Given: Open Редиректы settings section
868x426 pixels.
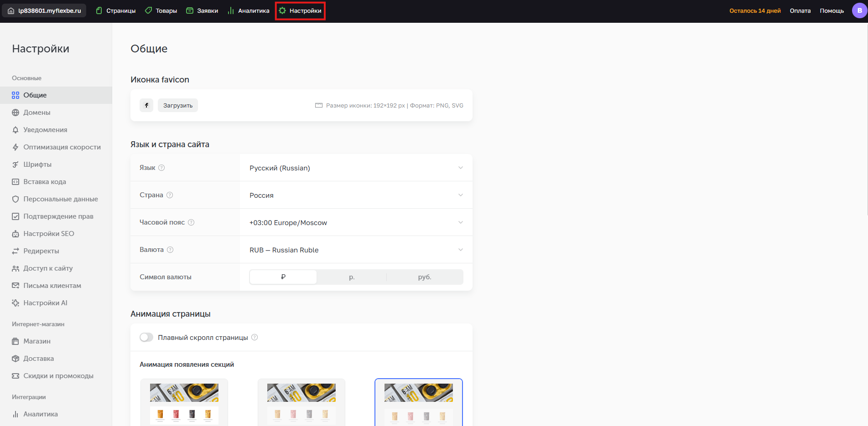Looking at the screenshot, I should coord(56,251).
